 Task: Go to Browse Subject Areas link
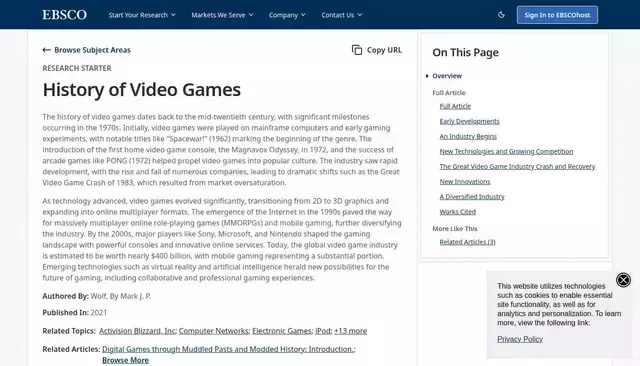[92, 50]
